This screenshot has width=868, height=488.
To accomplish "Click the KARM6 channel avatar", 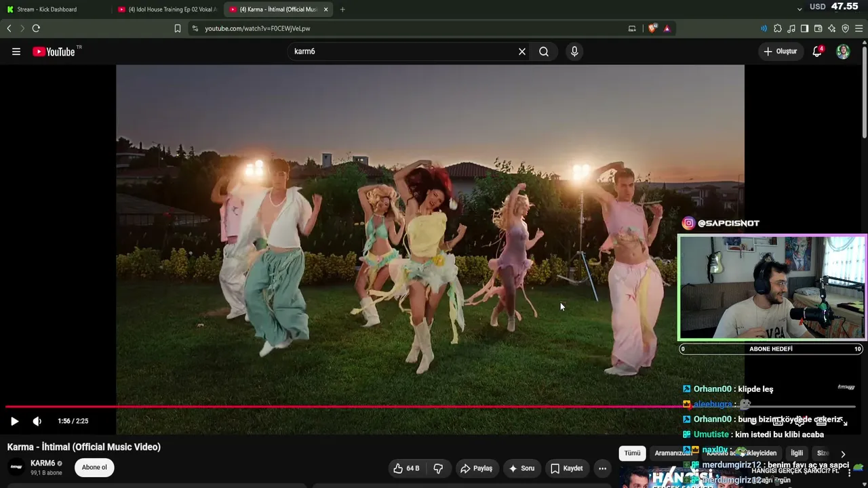I will point(16,467).
